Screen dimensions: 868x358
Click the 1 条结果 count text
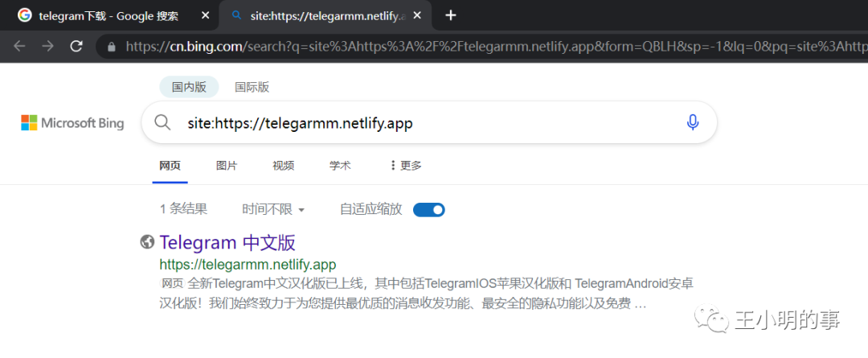click(183, 209)
